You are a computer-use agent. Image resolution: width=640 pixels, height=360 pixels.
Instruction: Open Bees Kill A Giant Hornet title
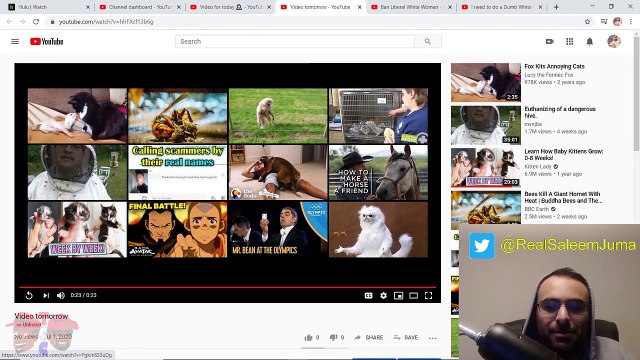(563, 197)
